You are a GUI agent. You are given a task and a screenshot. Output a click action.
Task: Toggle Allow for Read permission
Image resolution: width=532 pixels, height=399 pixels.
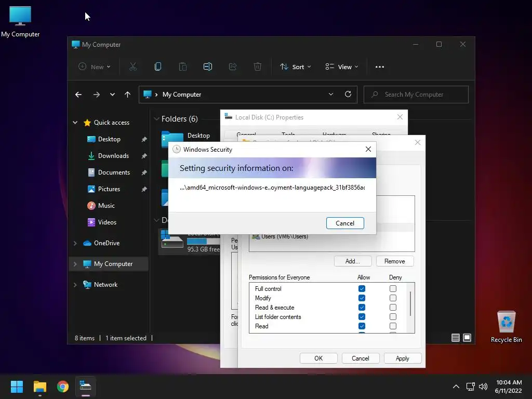pos(362,326)
